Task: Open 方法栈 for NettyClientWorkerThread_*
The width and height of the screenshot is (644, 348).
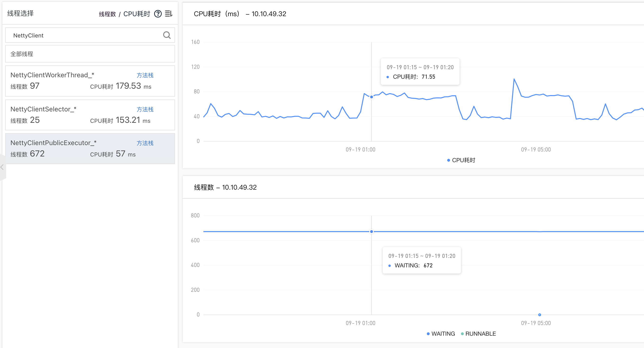Action: coord(145,75)
